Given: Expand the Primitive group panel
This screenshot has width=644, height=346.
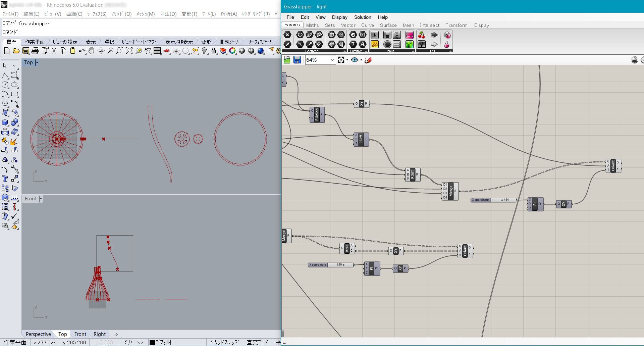Looking at the screenshot, I should [366, 51].
